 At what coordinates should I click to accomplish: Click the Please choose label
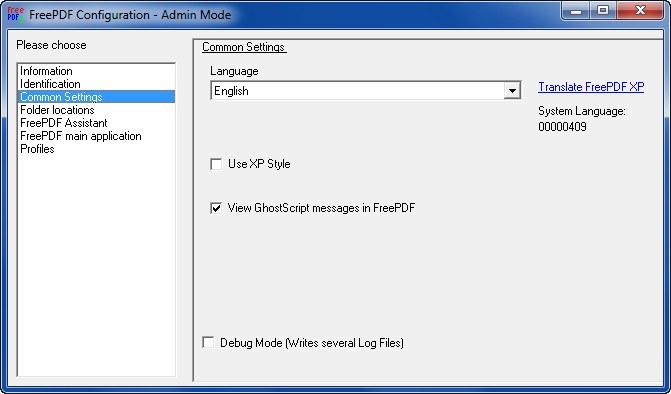51,45
